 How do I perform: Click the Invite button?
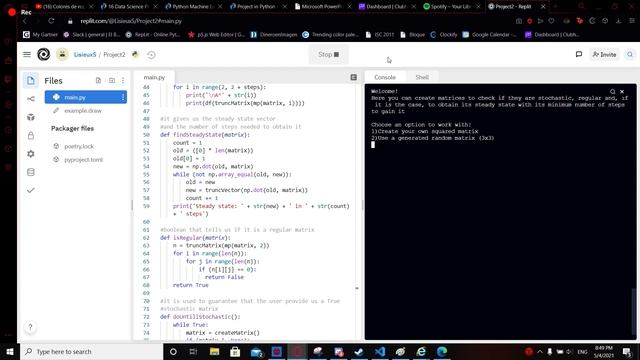pos(604,54)
